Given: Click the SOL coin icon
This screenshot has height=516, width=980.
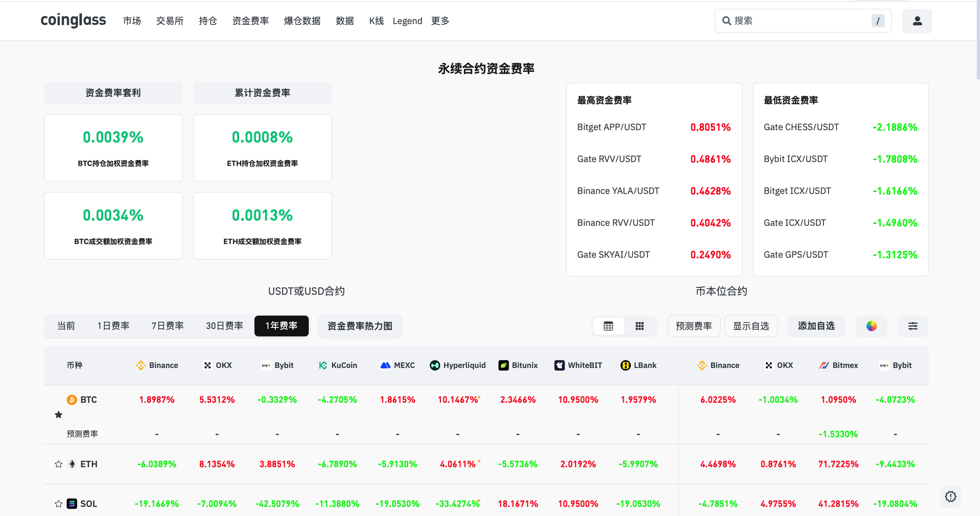Looking at the screenshot, I should 72,504.
